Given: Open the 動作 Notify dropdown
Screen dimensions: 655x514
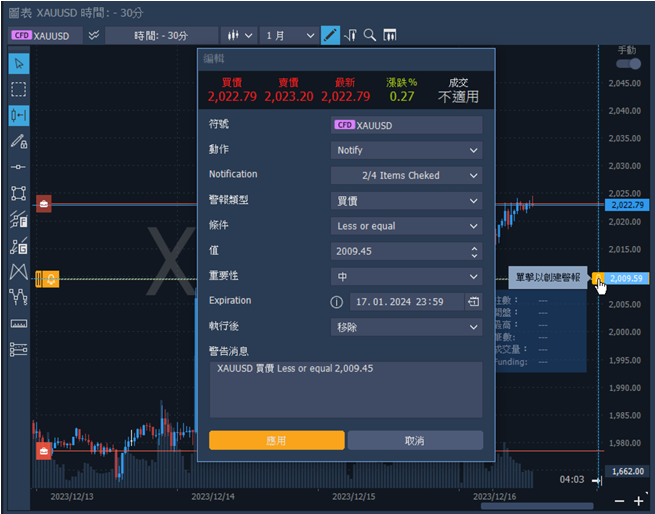Looking at the screenshot, I should 406,150.
